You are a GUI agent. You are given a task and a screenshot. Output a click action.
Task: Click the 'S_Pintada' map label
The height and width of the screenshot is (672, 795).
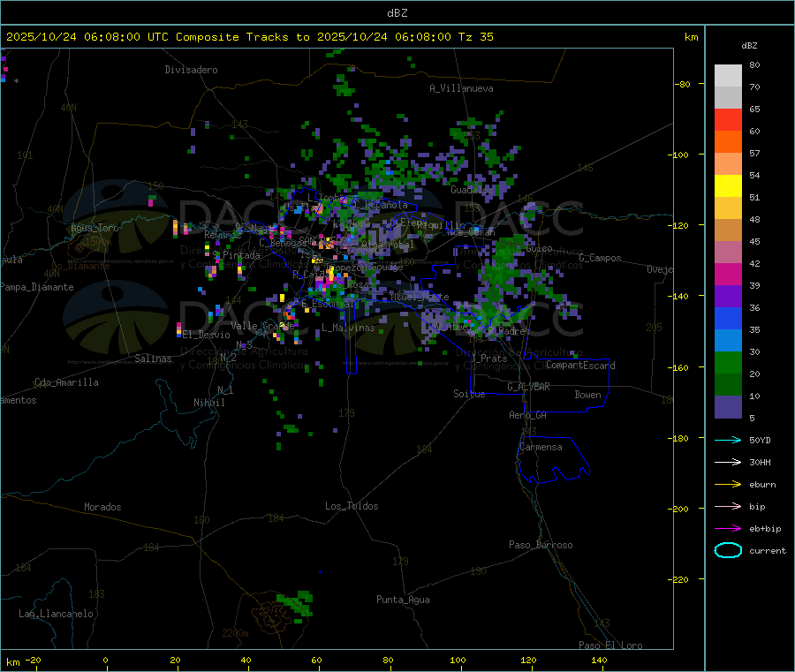(x=236, y=255)
